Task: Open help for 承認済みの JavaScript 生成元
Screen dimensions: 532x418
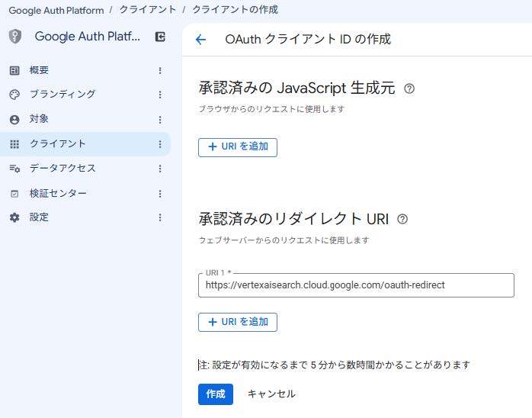Action: [x=409, y=88]
